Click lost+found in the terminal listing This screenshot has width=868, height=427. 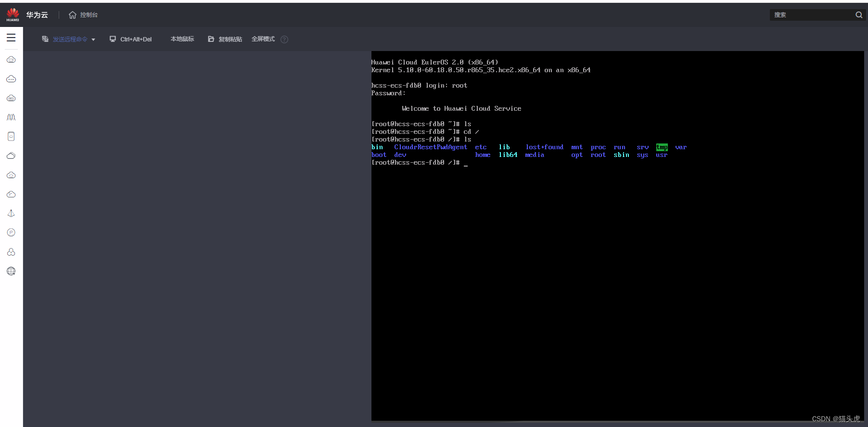pyautogui.click(x=544, y=147)
